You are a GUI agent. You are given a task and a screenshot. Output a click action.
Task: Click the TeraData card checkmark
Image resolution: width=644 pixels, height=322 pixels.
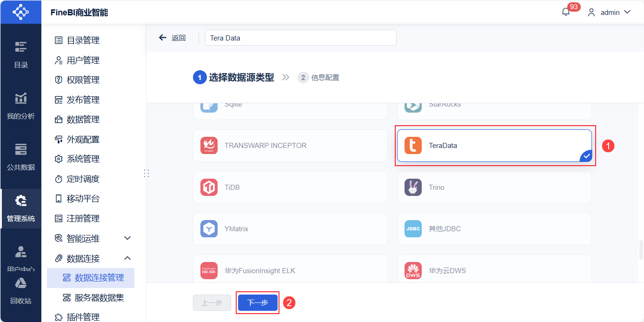click(x=586, y=156)
